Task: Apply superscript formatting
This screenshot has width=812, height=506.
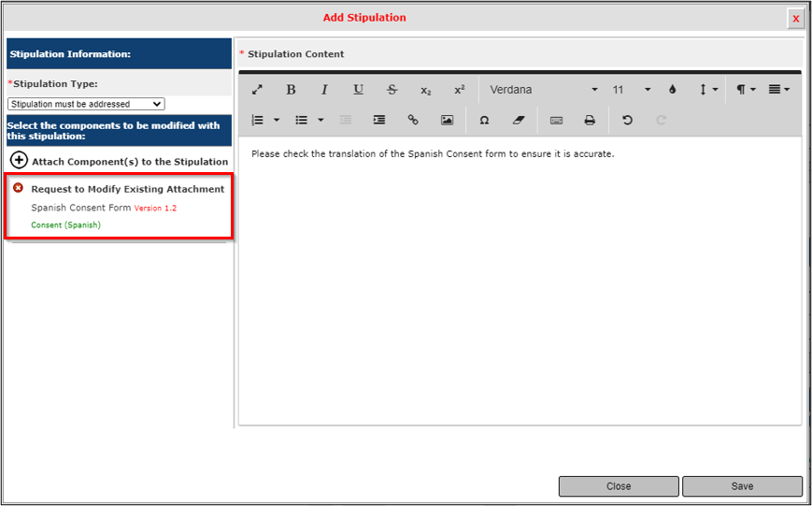Action: [x=460, y=90]
